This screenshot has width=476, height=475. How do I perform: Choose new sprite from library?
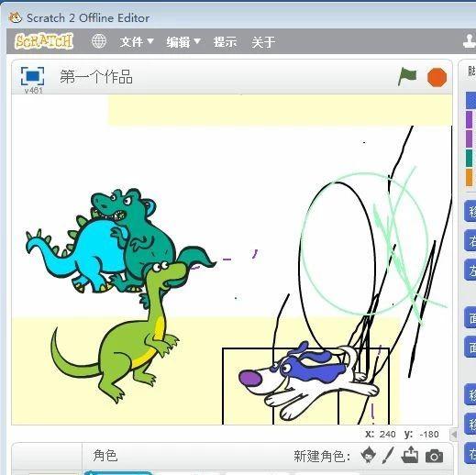click(368, 455)
